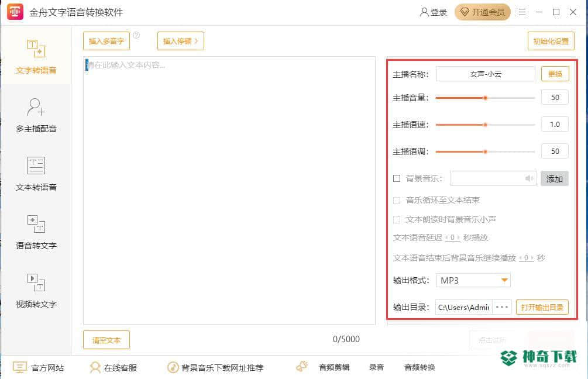Click the 主播语调 value box showing 50
Viewport: 588px width, 379px height.
pyautogui.click(x=555, y=151)
